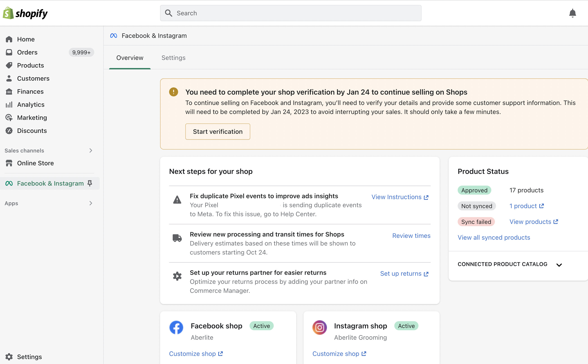588x364 pixels.
Task: Click the 9,999+ orders count badge
Action: tap(81, 52)
